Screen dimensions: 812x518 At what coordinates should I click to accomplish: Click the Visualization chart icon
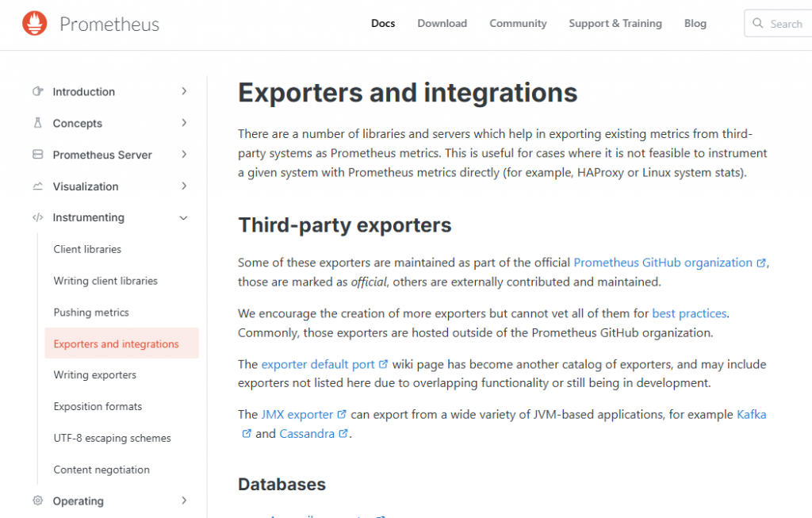37,186
